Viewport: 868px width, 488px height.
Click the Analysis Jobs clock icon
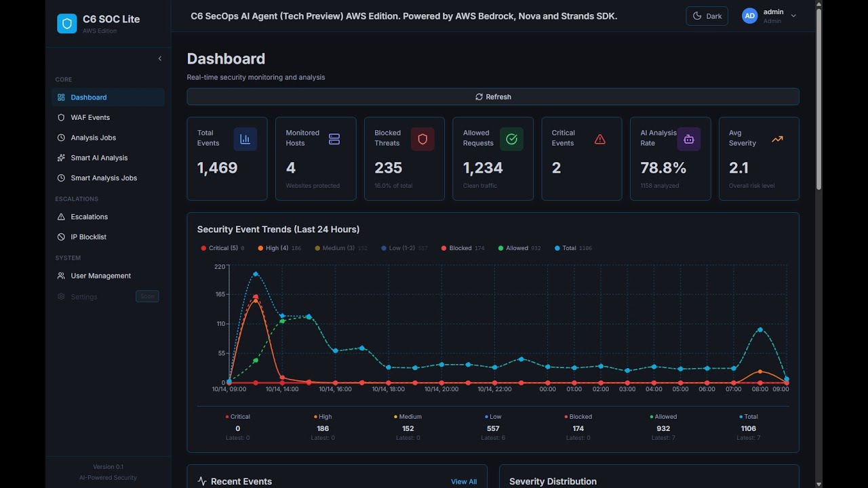(x=61, y=138)
